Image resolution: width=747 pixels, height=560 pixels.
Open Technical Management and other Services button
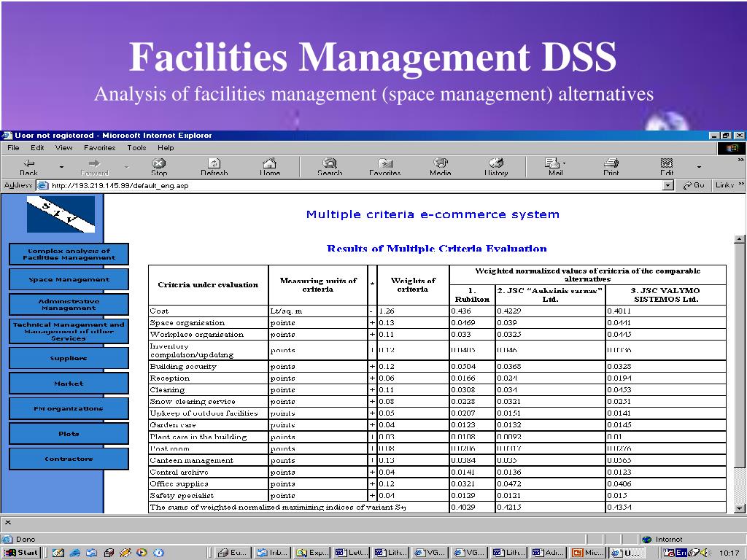click(69, 331)
